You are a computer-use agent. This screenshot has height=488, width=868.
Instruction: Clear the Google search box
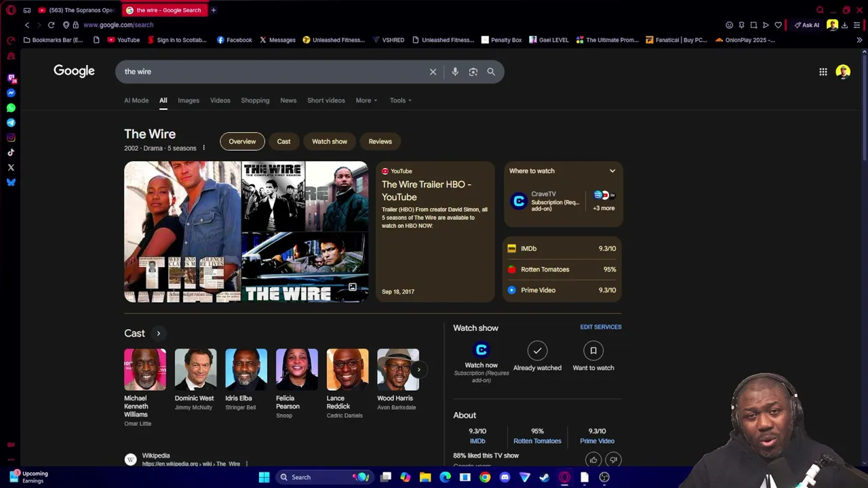pos(433,72)
